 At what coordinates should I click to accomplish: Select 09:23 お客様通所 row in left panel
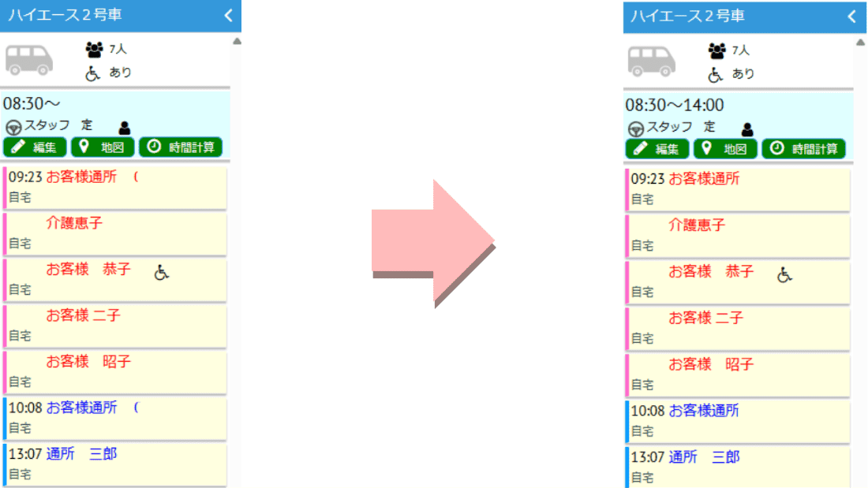tap(115, 188)
